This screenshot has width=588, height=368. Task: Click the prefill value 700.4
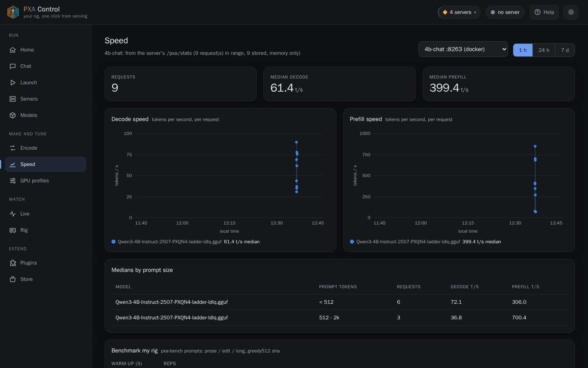coord(519,318)
